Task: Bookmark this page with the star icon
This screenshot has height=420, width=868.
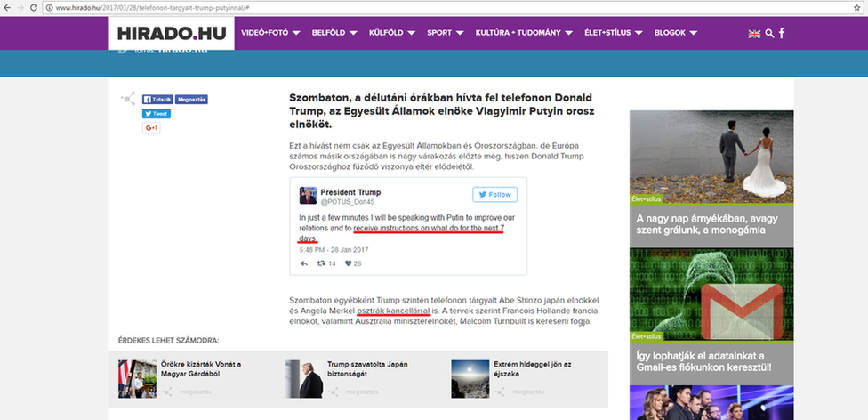Action: point(857,8)
